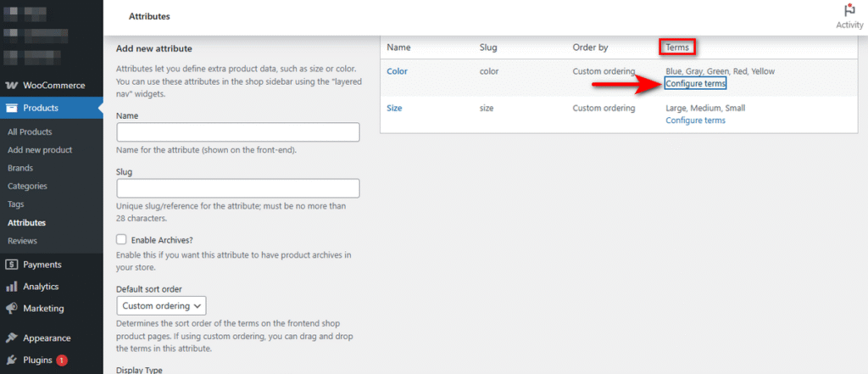Click the 'Display Type' label

coord(139,370)
